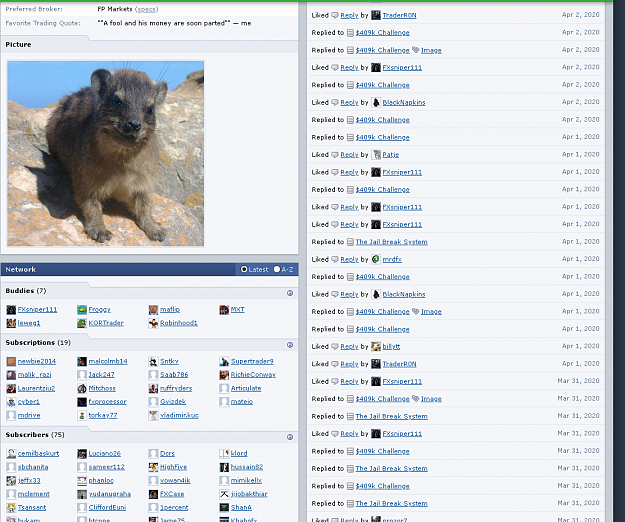This screenshot has width=625, height=522.
Task: Open Saab786's profile link
Action: point(174,375)
